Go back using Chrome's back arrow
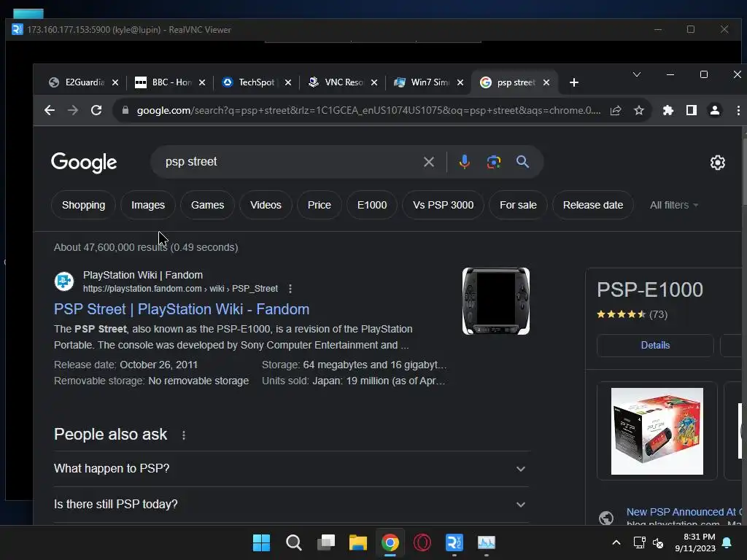 pyautogui.click(x=50, y=111)
